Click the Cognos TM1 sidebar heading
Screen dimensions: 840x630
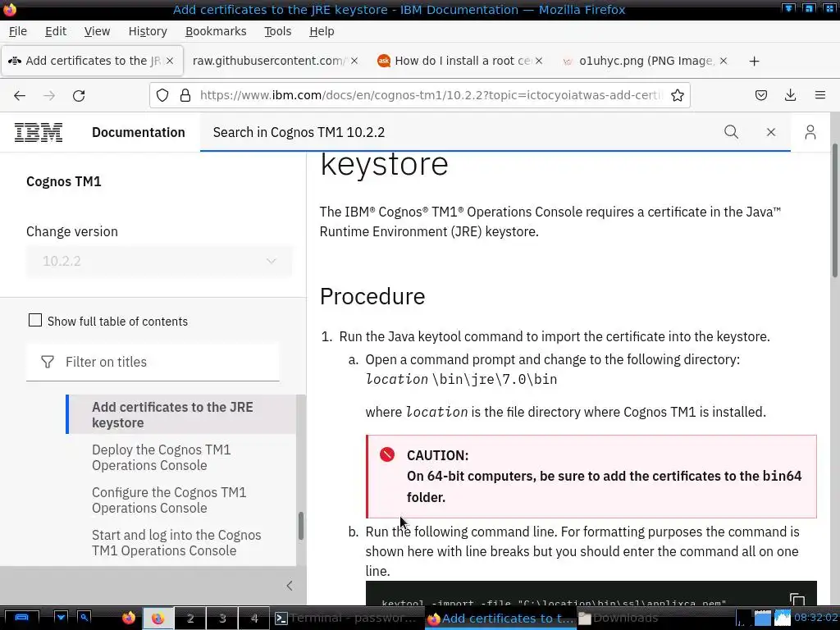[64, 181]
